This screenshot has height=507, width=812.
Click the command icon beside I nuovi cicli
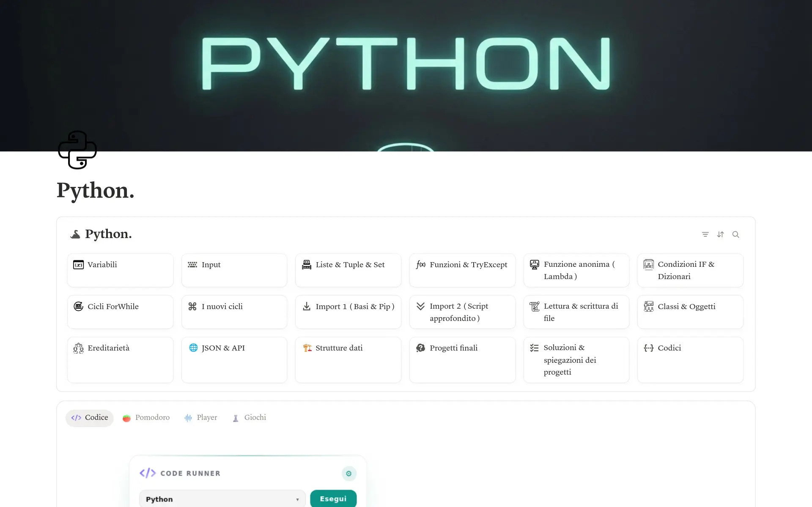click(x=192, y=306)
